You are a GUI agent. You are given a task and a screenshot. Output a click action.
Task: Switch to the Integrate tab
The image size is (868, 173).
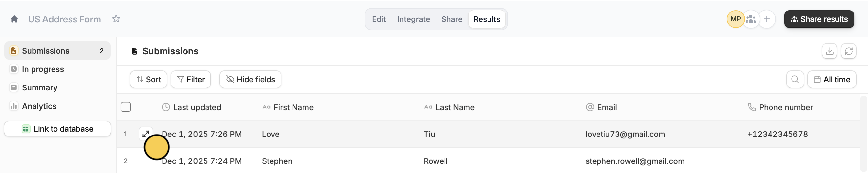pyautogui.click(x=413, y=19)
